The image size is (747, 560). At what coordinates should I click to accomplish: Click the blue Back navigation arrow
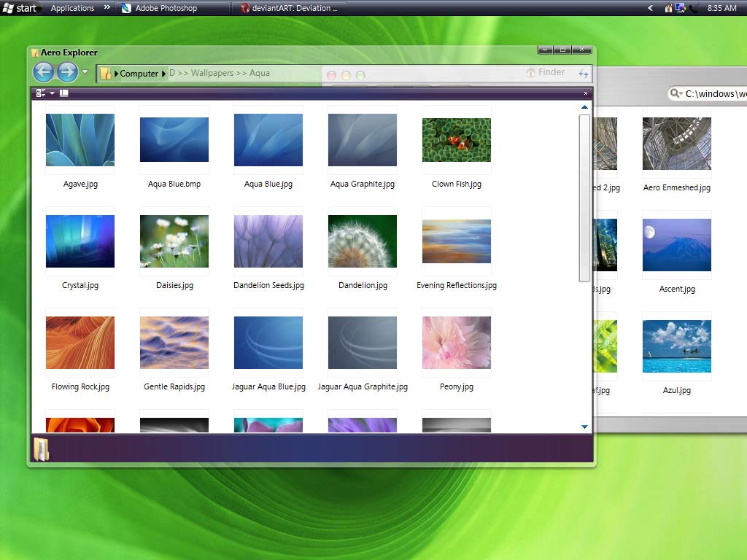pyautogui.click(x=43, y=72)
